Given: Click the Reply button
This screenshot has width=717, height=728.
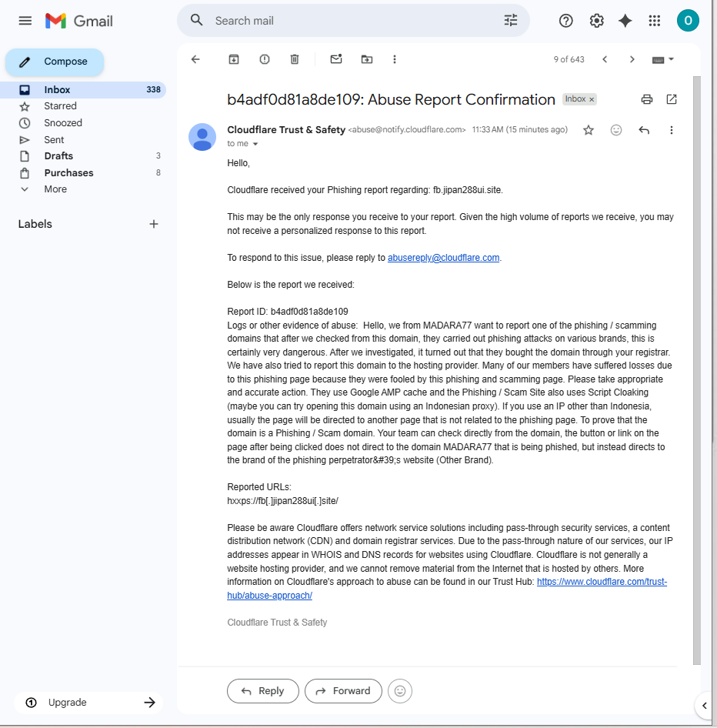Looking at the screenshot, I should [x=262, y=691].
